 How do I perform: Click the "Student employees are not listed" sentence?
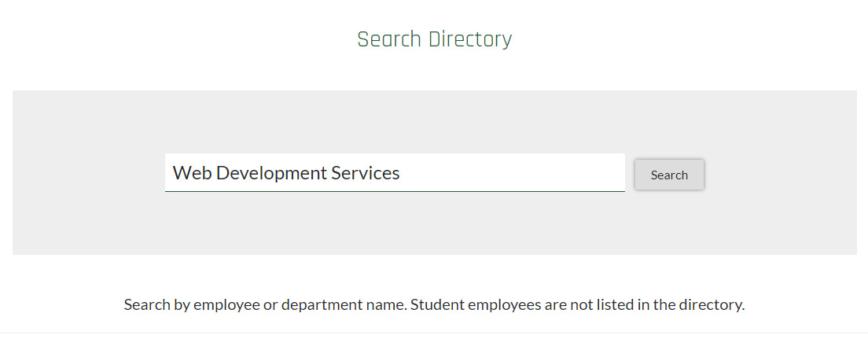577,304
